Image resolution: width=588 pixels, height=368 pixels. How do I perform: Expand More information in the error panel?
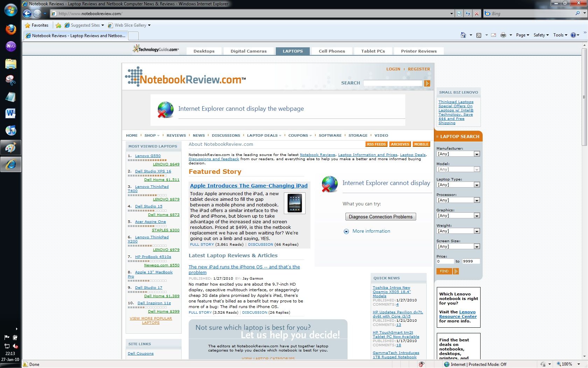[x=367, y=231]
